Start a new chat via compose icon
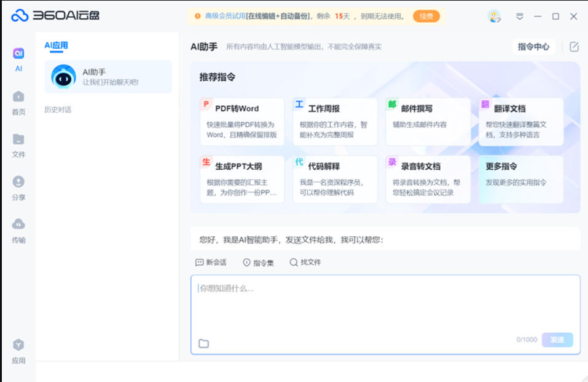This screenshot has height=382, width=588. (575, 46)
